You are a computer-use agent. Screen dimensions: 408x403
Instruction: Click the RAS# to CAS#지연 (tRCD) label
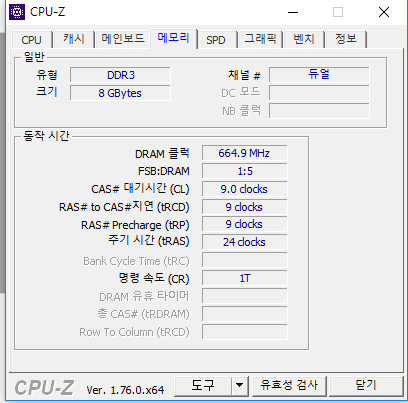pyautogui.click(x=124, y=207)
